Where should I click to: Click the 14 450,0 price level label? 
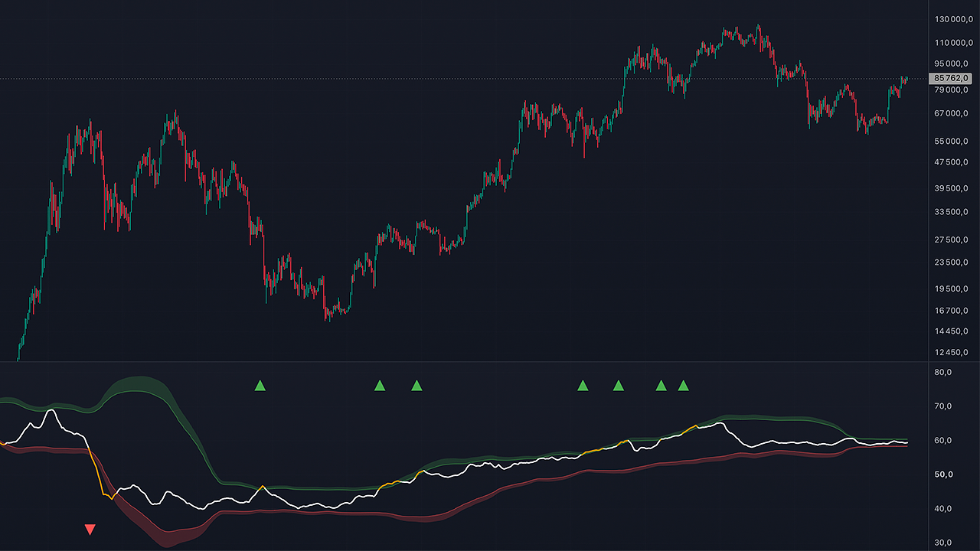(953, 331)
